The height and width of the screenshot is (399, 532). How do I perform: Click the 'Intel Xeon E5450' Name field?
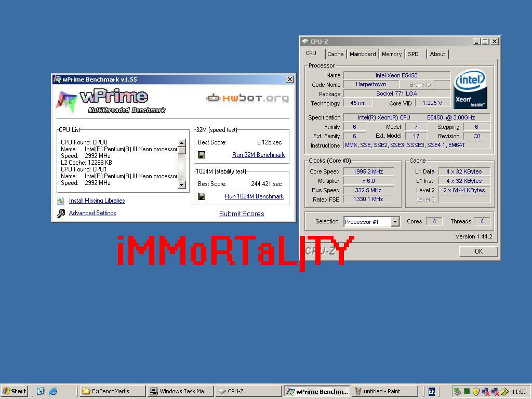(x=396, y=75)
